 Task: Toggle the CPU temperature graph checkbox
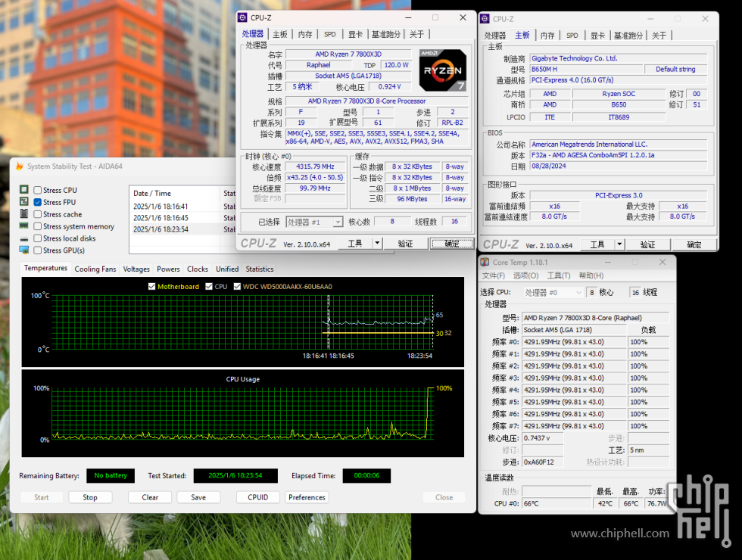pyautogui.click(x=209, y=287)
